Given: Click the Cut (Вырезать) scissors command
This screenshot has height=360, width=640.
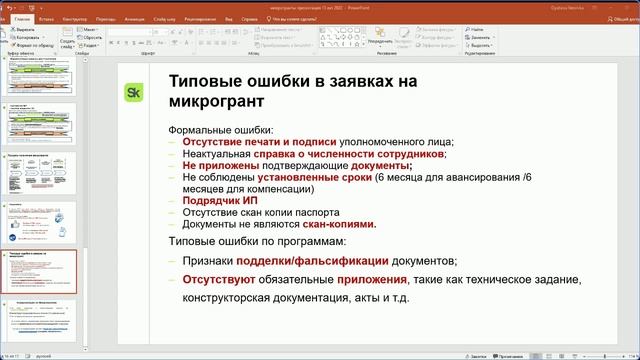Looking at the screenshot, I should pyautogui.click(x=22, y=29).
